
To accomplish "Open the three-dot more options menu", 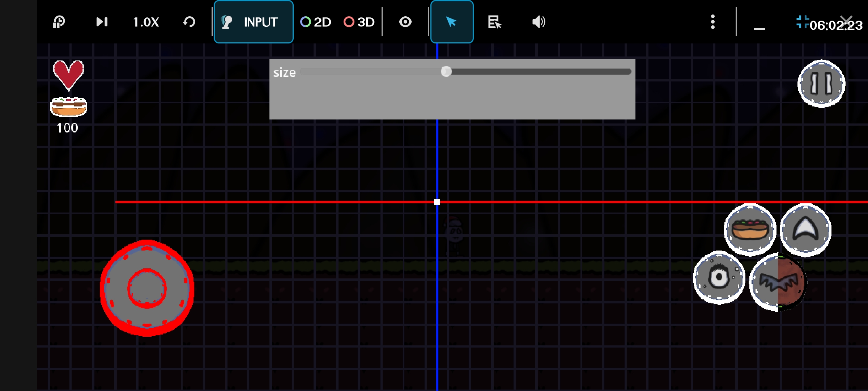I will pyautogui.click(x=712, y=22).
